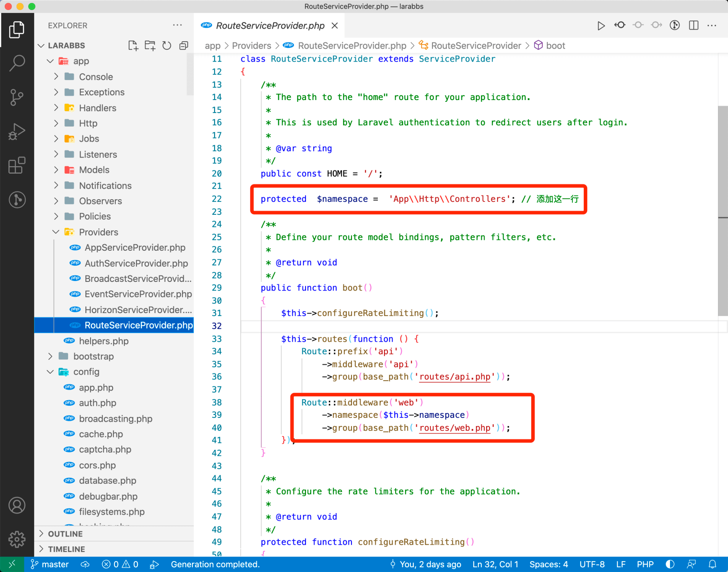Expand the OUTLINE section
Viewport: 728px width, 572px height.
(x=114, y=534)
